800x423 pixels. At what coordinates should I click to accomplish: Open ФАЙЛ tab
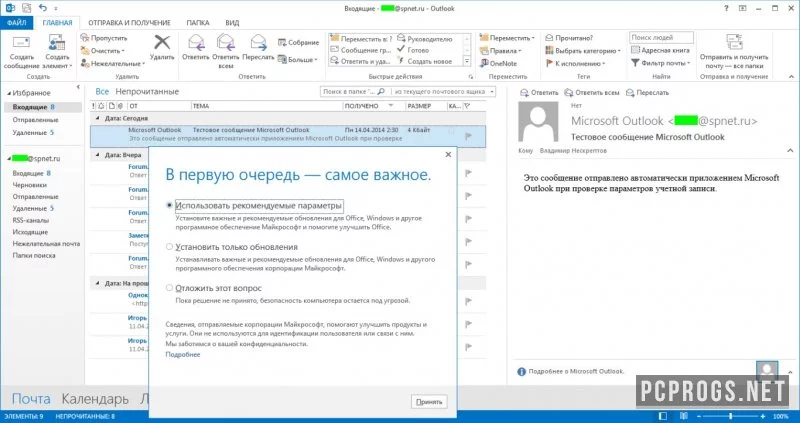pyautogui.click(x=17, y=23)
